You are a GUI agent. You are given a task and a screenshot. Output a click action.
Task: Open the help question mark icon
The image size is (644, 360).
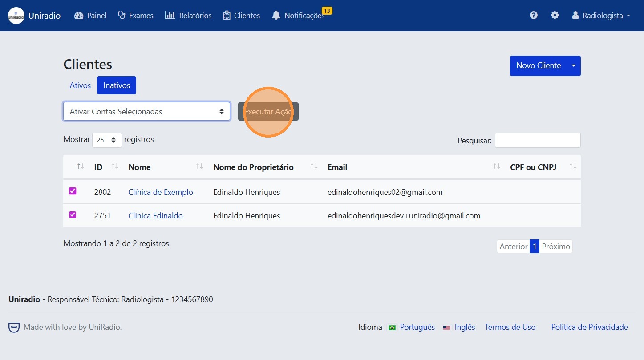[533, 16]
